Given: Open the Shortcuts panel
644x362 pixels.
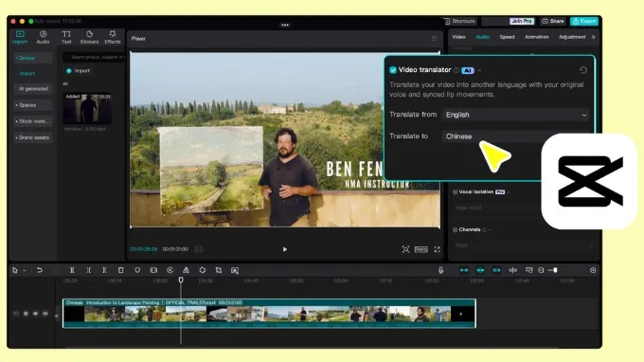Looking at the screenshot, I should pos(459,21).
